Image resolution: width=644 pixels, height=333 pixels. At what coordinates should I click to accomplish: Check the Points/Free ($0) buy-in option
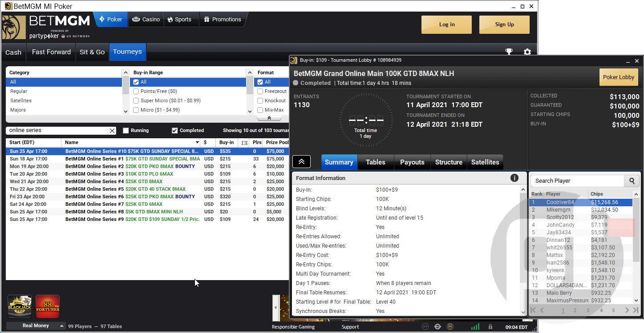(136, 91)
